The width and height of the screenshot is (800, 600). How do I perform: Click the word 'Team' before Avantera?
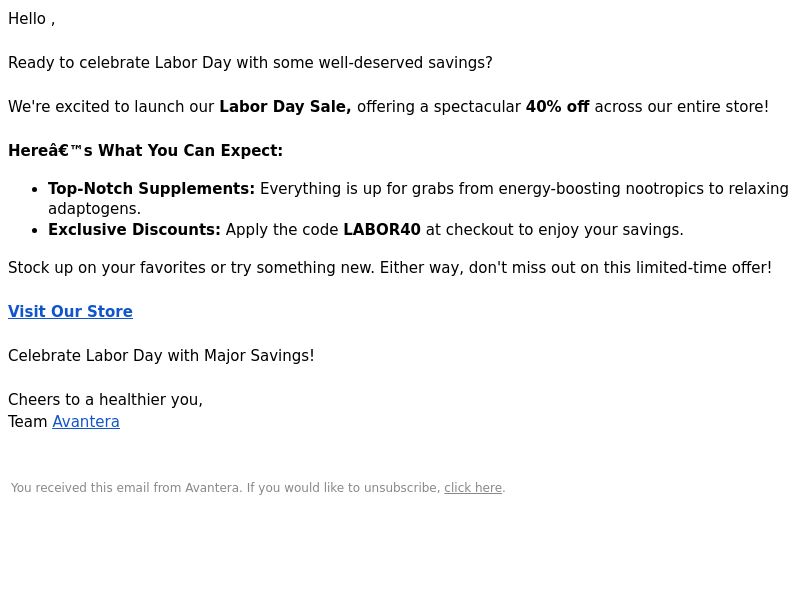click(28, 421)
